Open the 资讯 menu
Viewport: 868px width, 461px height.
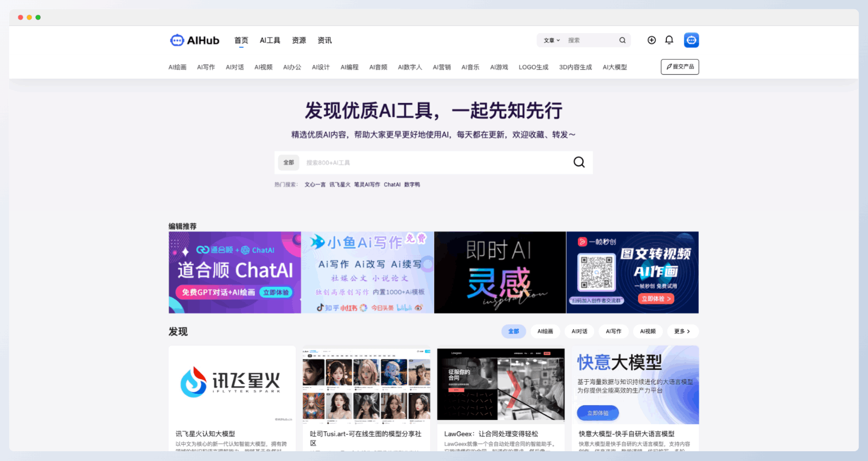pyautogui.click(x=324, y=40)
